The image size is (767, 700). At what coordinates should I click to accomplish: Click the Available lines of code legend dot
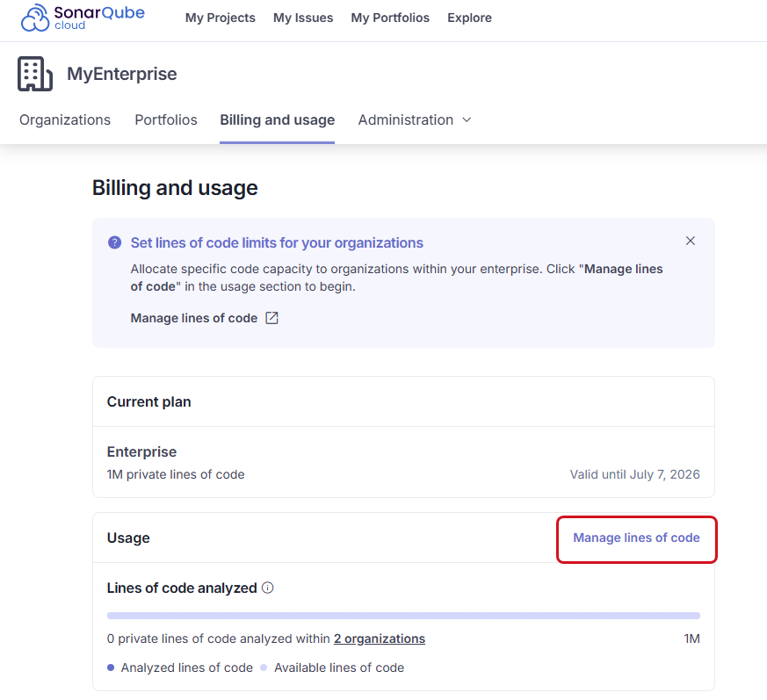263,668
